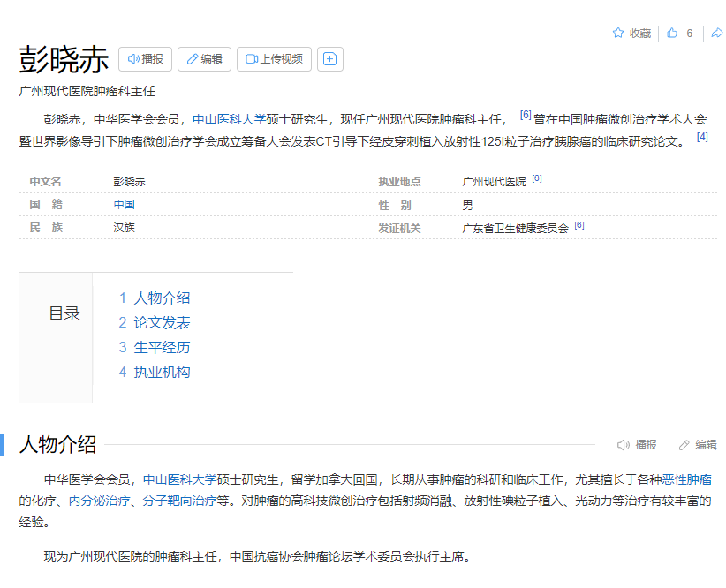
Task: Jump to 4 执业机构 in the contents
Action: click(x=155, y=372)
